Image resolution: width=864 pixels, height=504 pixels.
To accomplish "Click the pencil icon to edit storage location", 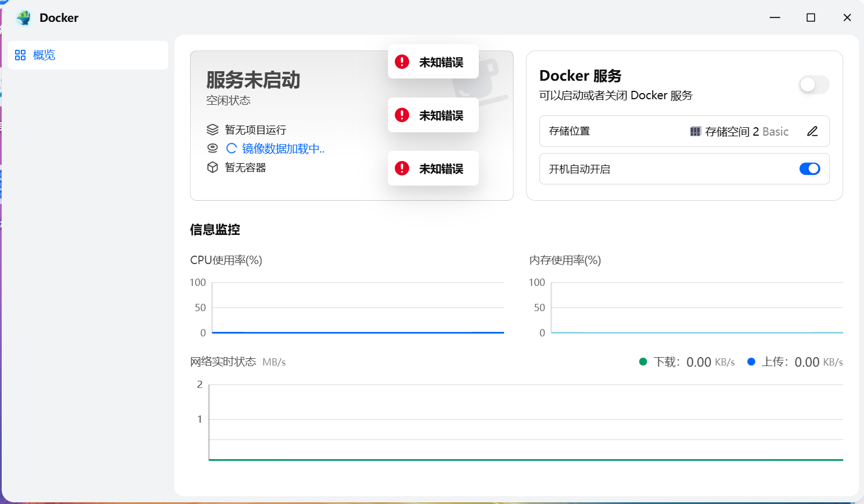I will tap(812, 131).
